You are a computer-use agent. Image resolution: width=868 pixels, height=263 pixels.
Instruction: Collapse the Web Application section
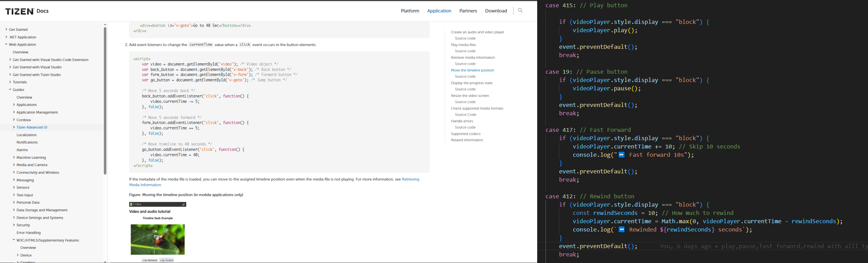[6, 44]
